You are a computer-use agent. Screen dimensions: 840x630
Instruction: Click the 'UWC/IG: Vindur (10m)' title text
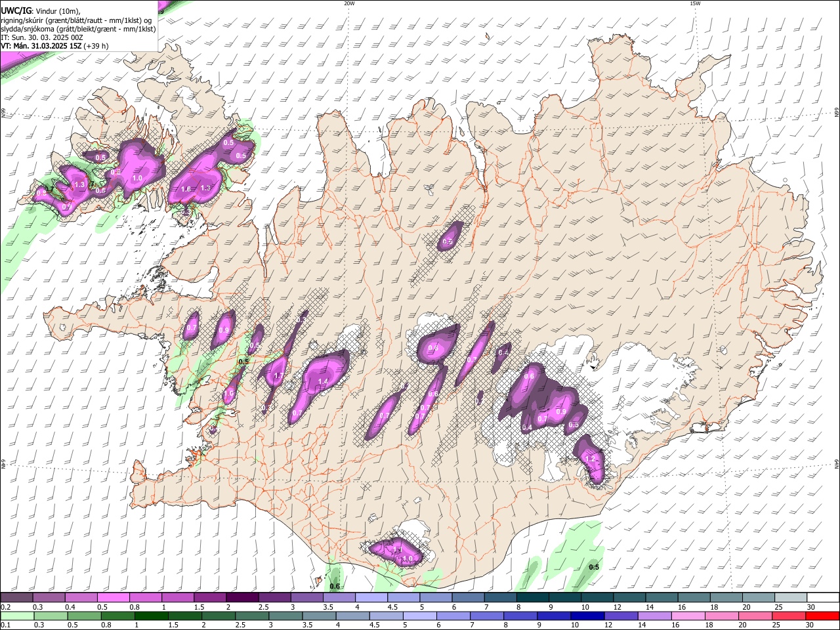click(41, 10)
